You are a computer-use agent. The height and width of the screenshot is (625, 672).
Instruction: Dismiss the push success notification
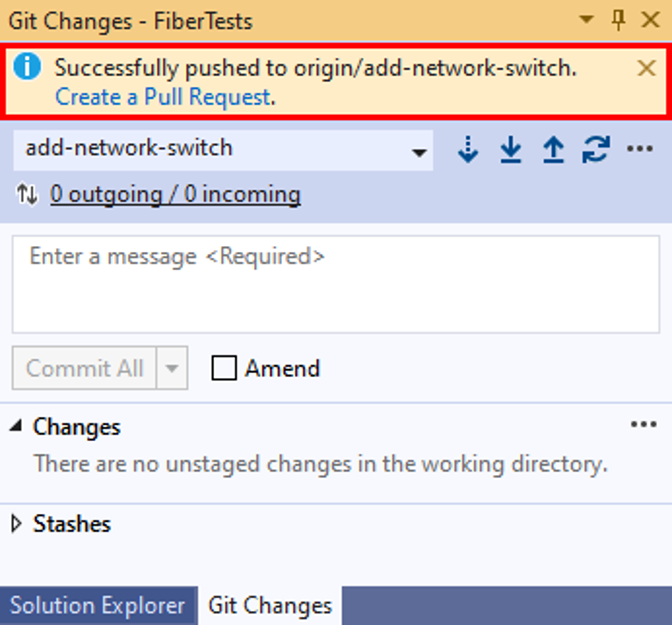647,68
